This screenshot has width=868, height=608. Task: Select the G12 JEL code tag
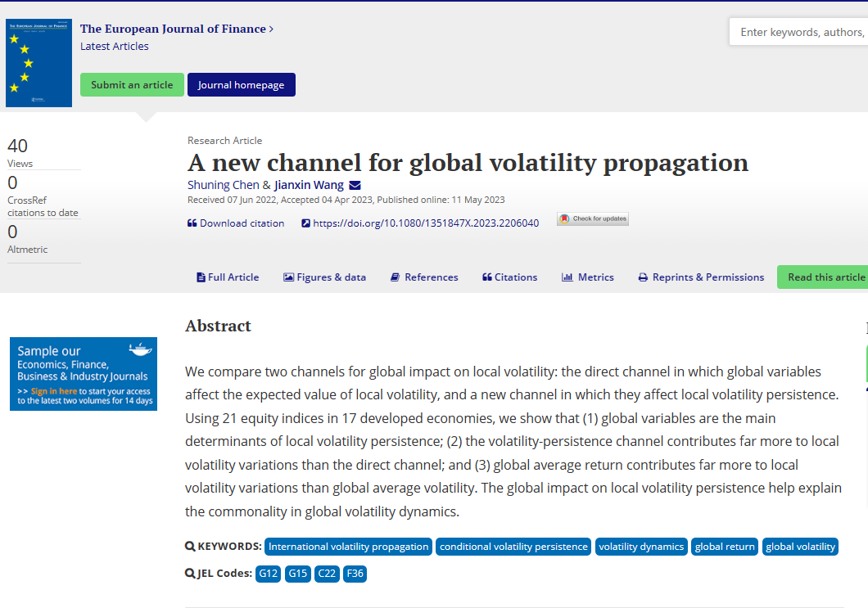[x=269, y=574]
